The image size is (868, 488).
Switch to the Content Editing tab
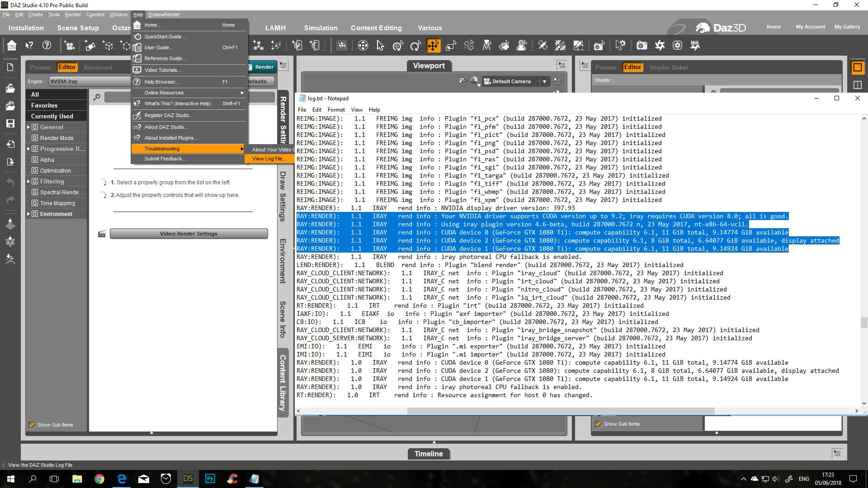[376, 28]
